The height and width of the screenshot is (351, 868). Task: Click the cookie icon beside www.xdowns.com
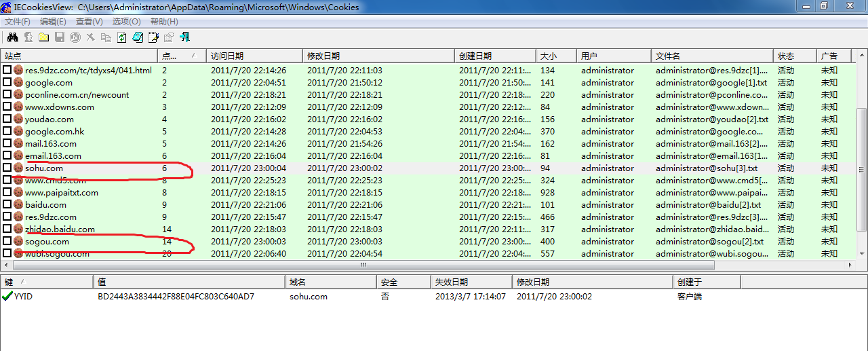18,107
